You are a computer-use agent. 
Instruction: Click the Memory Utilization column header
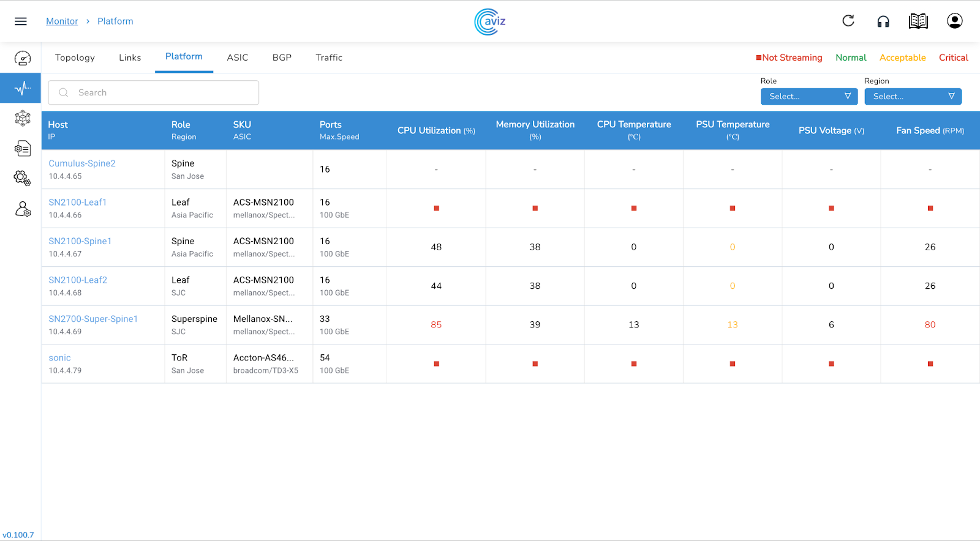tap(535, 130)
